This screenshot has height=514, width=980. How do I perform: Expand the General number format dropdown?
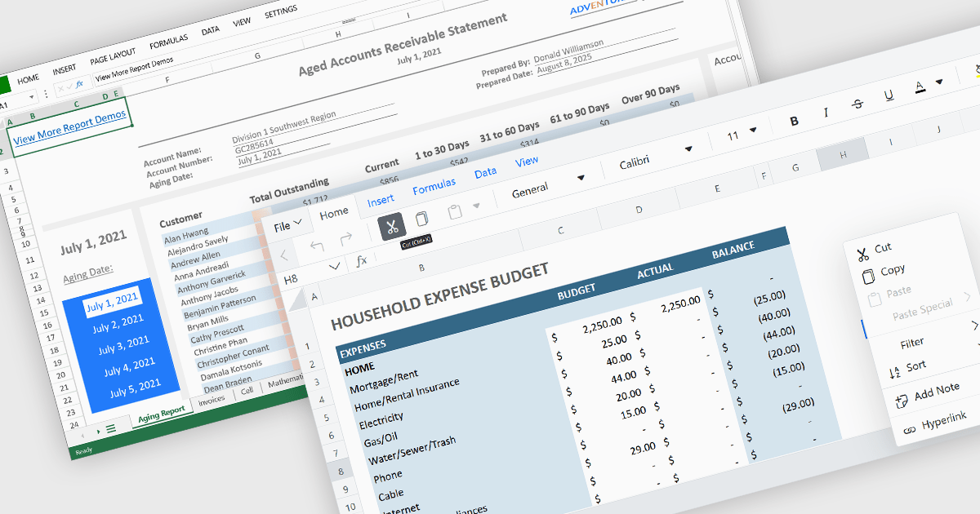pyautogui.click(x=581, y=177)
